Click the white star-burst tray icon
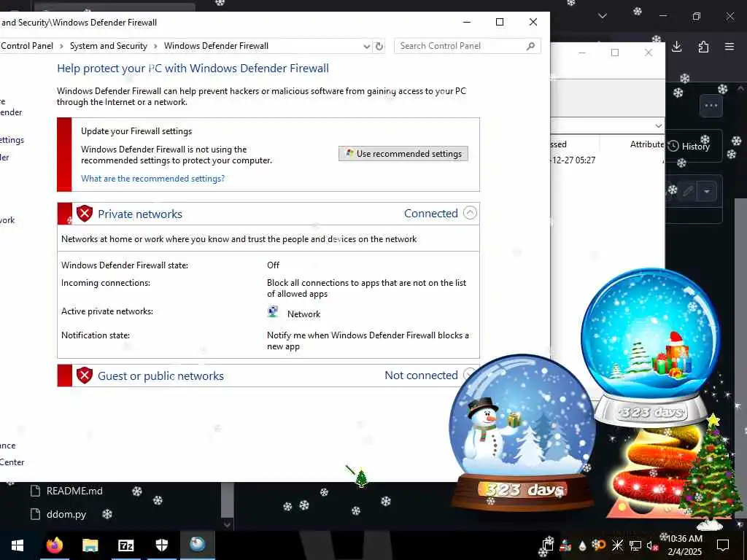 tap(617, 545)
